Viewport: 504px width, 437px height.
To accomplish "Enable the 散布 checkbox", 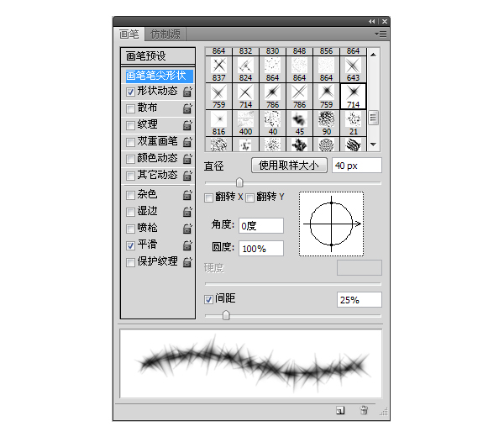I will click(x=130, y=108).
